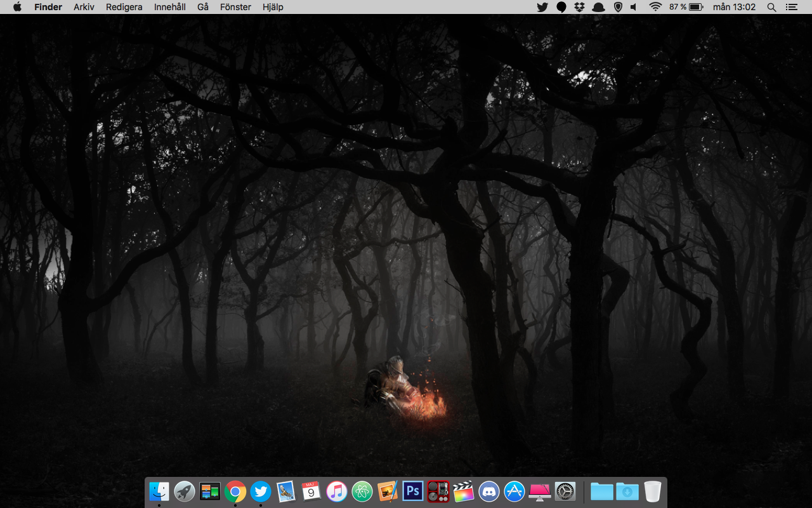812x508 pixels.
Task: Open the Fönster menu
Action: tap(235, 7)
